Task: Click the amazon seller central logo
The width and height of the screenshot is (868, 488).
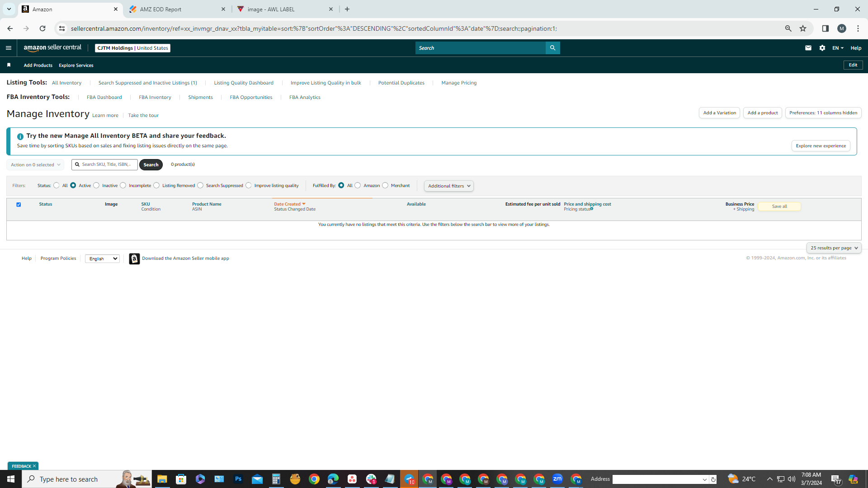Action: [52, 48]
